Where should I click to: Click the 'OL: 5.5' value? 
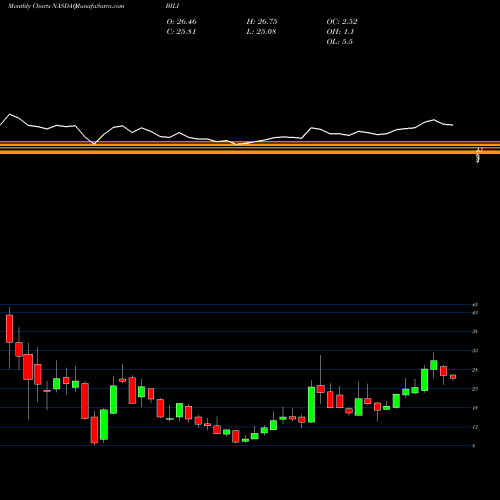coord(339,42)
